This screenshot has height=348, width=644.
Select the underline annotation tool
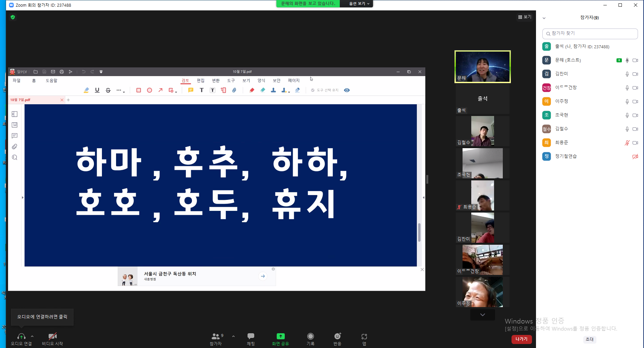[x=97, y=90]
